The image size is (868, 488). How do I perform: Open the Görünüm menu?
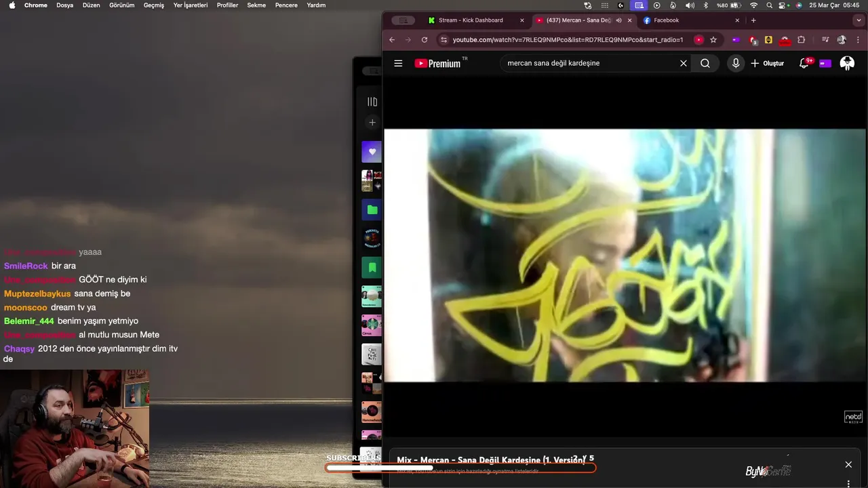(x=121, y=5)
